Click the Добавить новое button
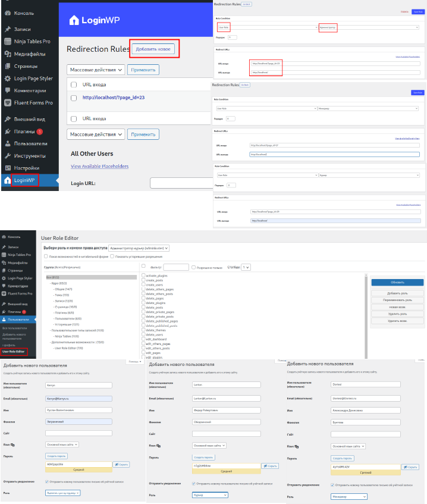Viewport: 427px width, 504px height. (153, 49)
